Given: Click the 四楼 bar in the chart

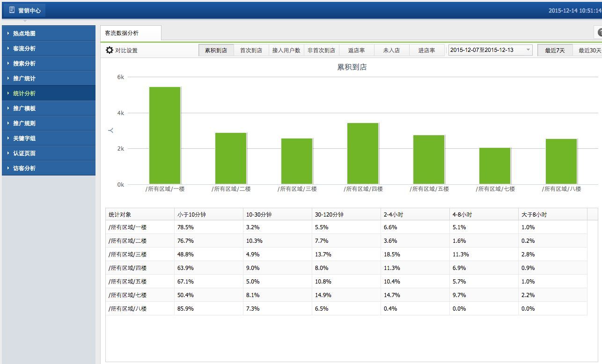Looking at the screenshot, I should [363, 153].
